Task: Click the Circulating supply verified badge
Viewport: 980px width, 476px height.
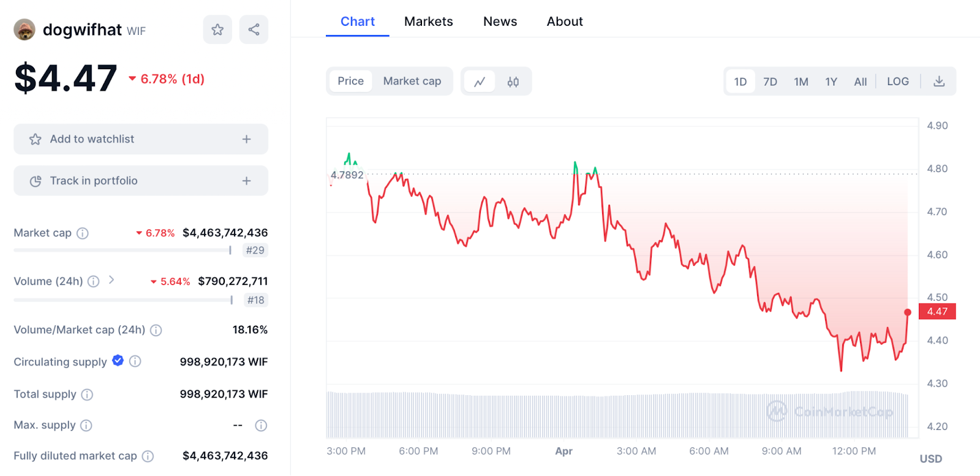Action: pyautogui.click(x=118, y=361)
